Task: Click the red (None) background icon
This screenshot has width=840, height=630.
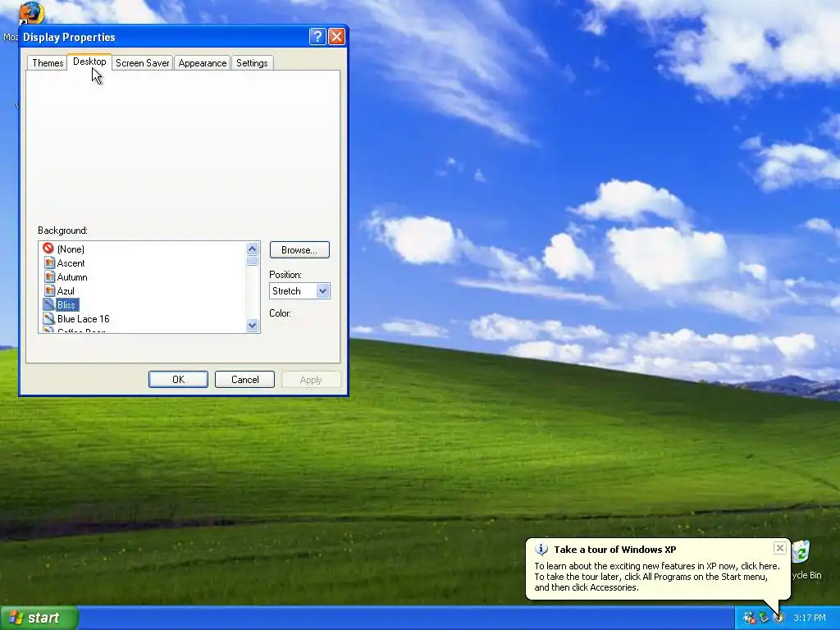Action: point(48,248)
